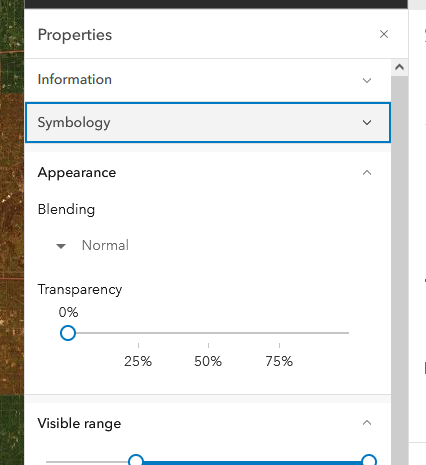The height and width of the screenshot is (465, 426).
Task: Set transparency at the 75% tick label
Action: click(279, 361)
